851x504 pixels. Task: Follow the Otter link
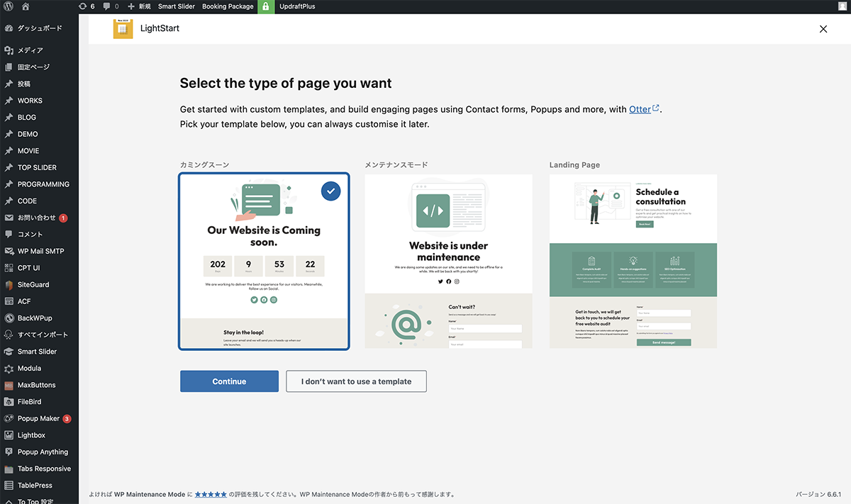coord(640,109)
